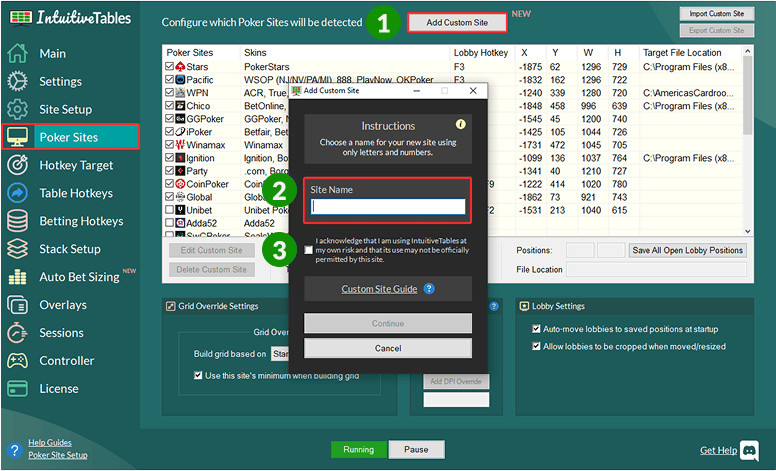Click the Controller gamepad icon

point(17,361)
